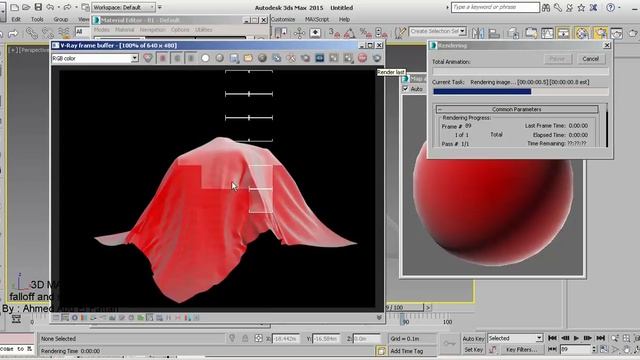
Task: Clear image sphere icon in frame buffer
Action: click(x=262, y=58)
